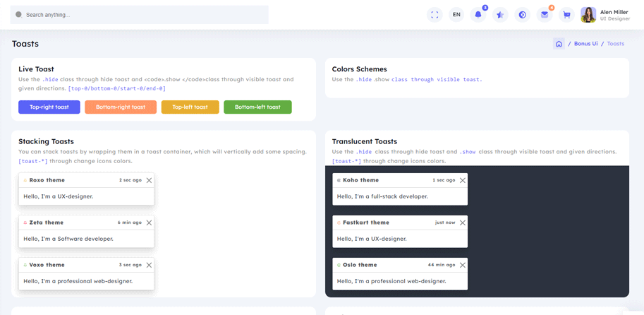Open the messages envelope icon
644x315 pixels.
coord(545,15)
